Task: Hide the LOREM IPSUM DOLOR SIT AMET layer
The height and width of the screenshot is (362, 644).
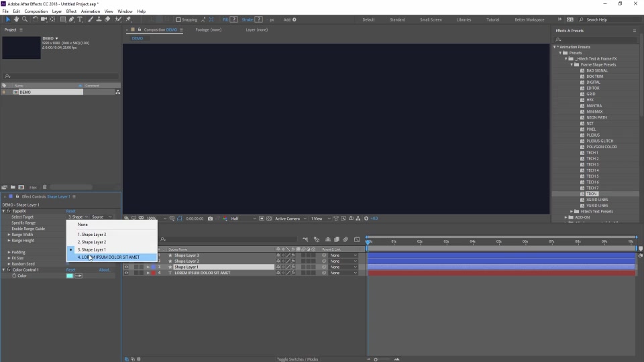Action: click(127, 273)
